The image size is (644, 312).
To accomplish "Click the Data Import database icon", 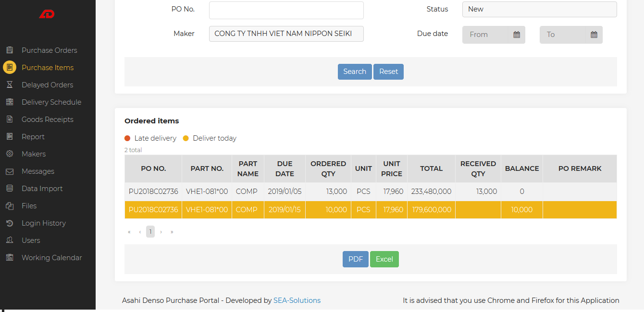I will coord(10,189).
